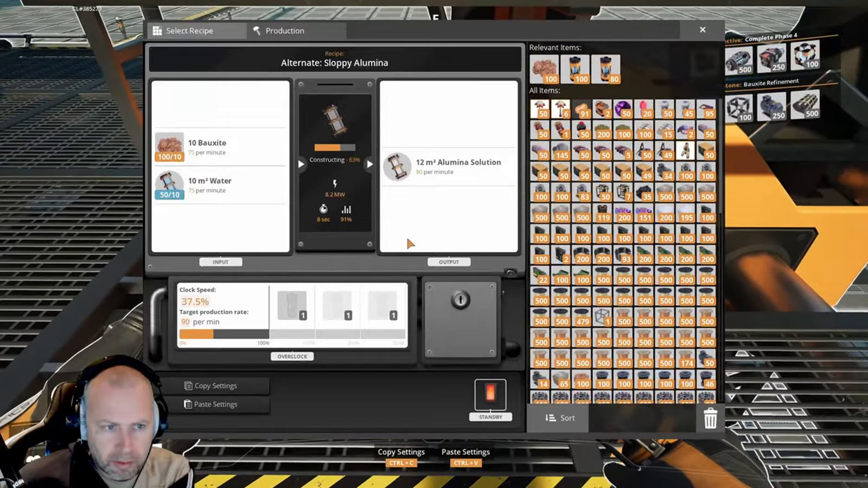Image resolution: width=868 pixels, height=488 pixels.
Task: Click the "12 m³ Alumina Solution" output label
Action: [x=458, y=162]
